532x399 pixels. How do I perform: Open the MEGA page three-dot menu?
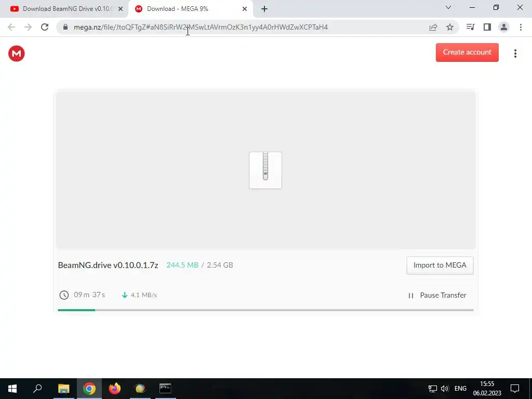point(515,54)
